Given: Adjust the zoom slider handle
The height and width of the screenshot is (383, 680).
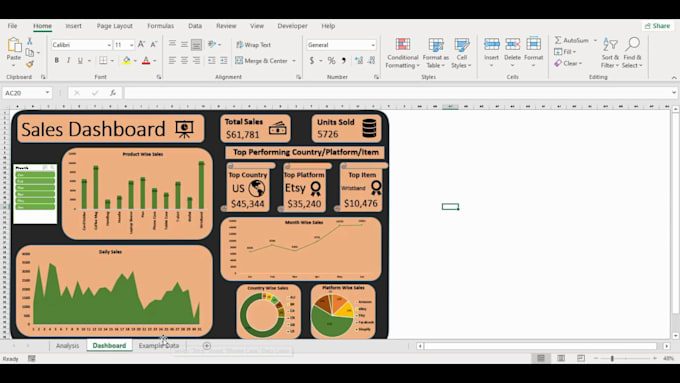Looking at the screenshot, I should coord(612,358).
